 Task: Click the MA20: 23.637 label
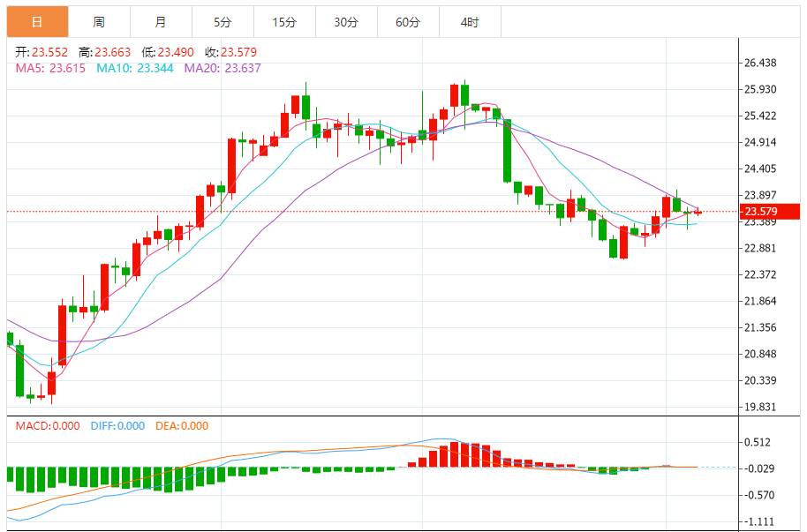click(x=222, y=68)
